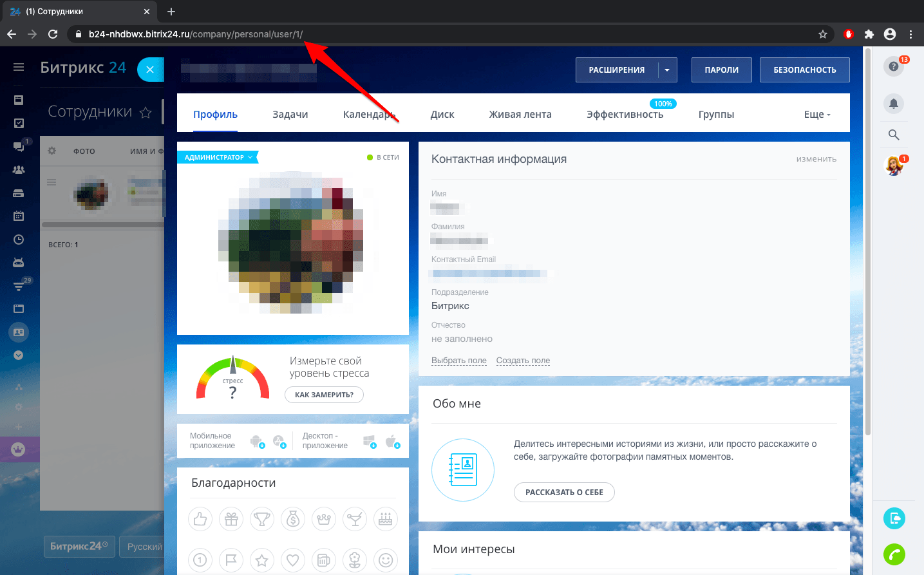Click the БЕЗОПАСНОСТЬ button
This screenshot has width=924, height=575.
pos(805,70)
